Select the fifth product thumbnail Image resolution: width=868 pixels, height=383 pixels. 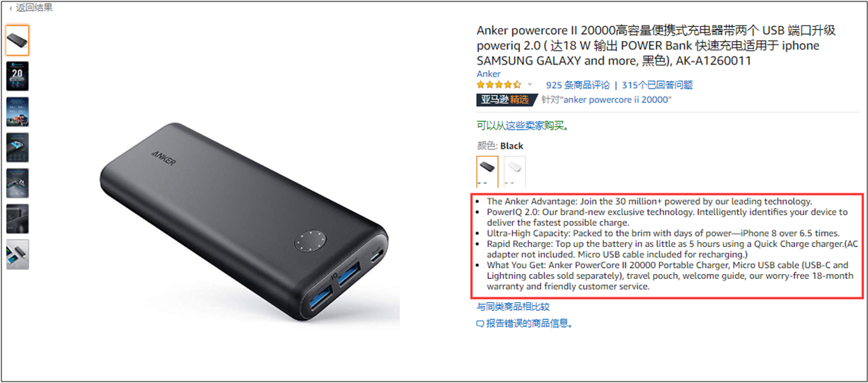click(x=18, y=183)
